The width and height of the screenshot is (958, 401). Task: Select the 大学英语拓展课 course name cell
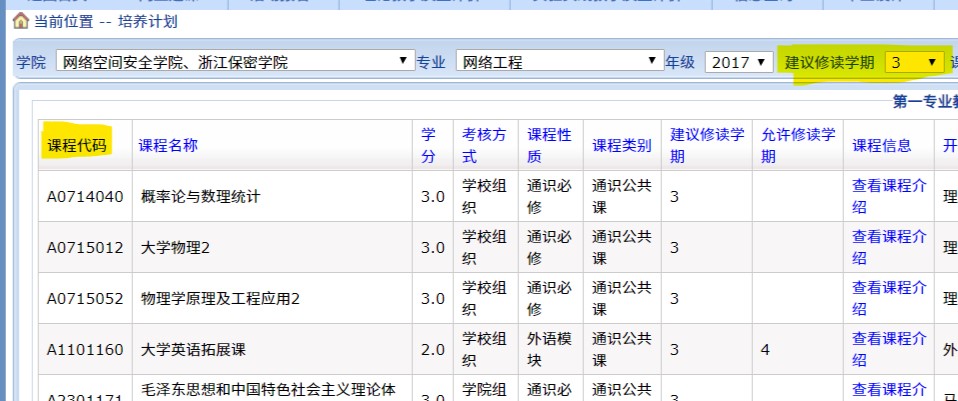click(x=199, y=349)
